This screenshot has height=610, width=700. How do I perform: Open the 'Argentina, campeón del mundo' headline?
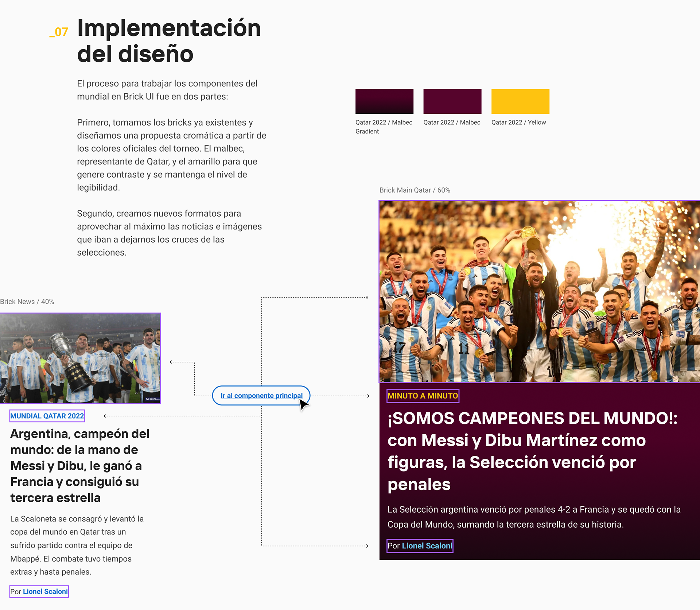(79, 466)
